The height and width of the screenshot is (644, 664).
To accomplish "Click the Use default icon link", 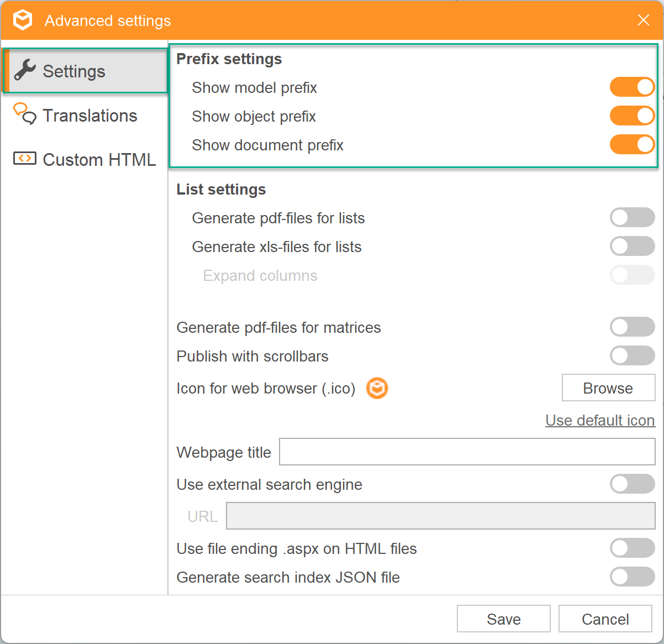I will coord(600,420).
